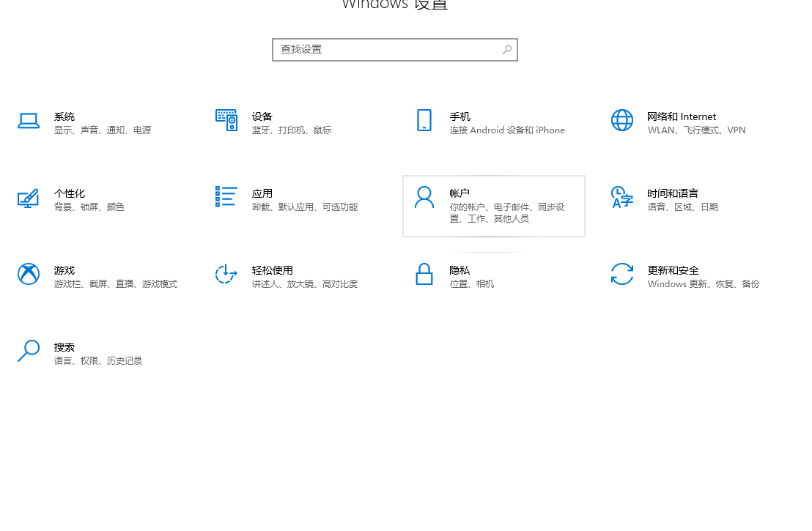Select the 手机 phone icon
Screen dimensions: 812x531
(x=424, y=121)
